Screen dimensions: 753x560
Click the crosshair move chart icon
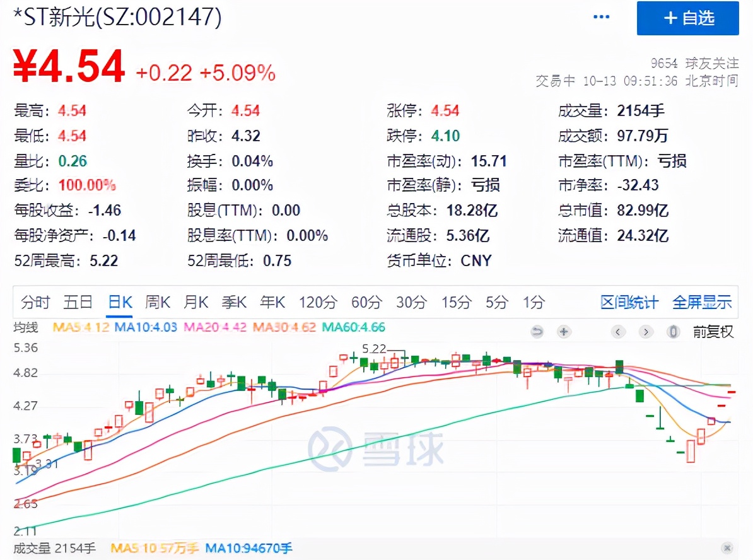point(564,331)
